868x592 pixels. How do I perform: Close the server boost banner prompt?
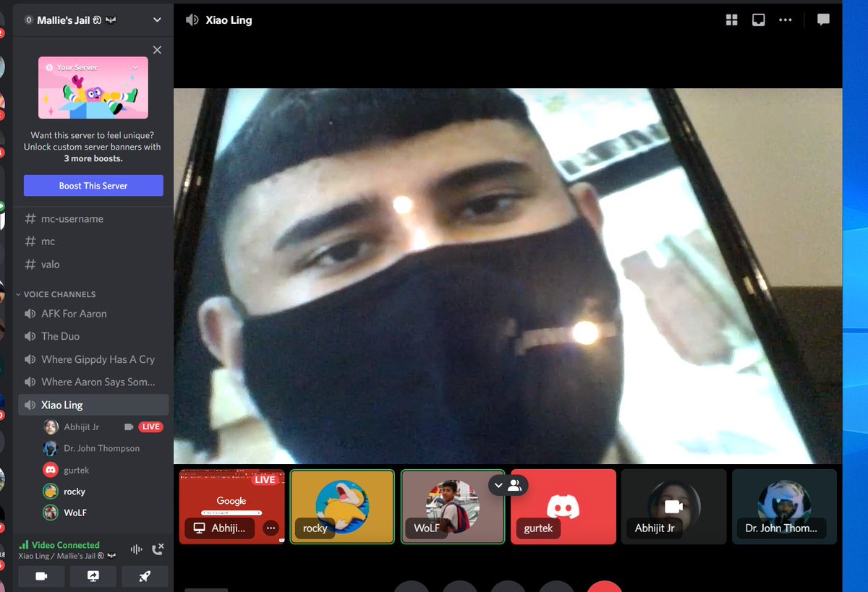[157, 50]
